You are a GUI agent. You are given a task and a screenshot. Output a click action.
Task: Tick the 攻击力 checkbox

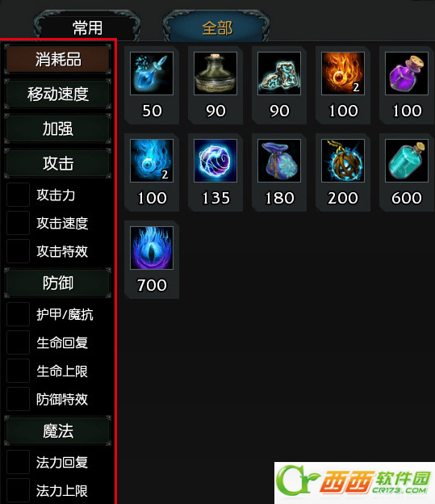pos(18,195)
